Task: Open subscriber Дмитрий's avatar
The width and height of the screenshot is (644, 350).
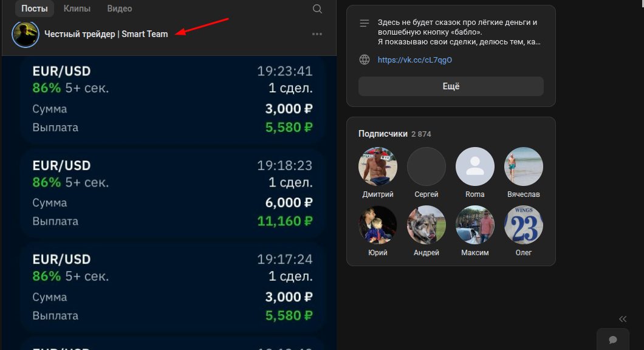Action: [378, 166]
